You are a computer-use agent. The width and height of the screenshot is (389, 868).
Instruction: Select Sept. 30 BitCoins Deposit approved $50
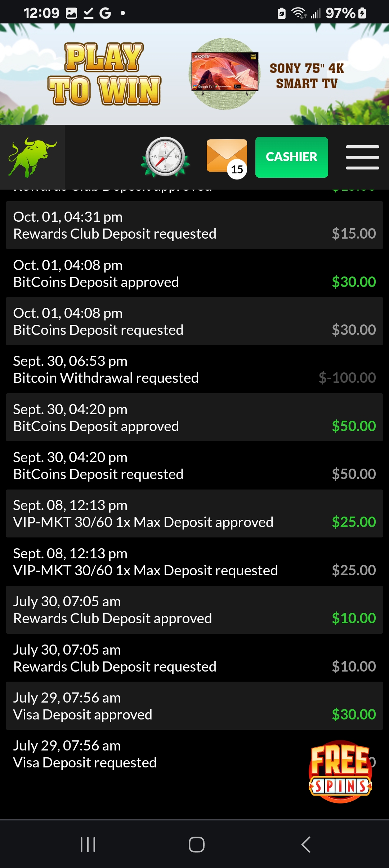(x=194, y=417)
